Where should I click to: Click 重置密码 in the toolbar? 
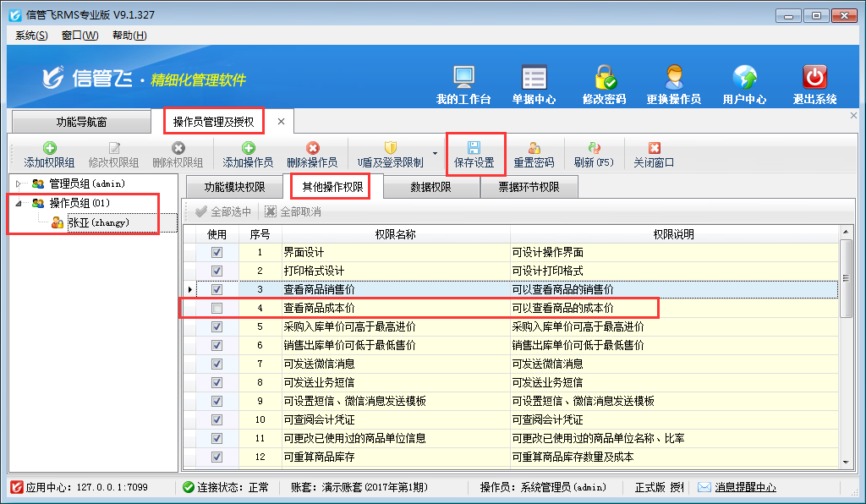coord(534,154)
